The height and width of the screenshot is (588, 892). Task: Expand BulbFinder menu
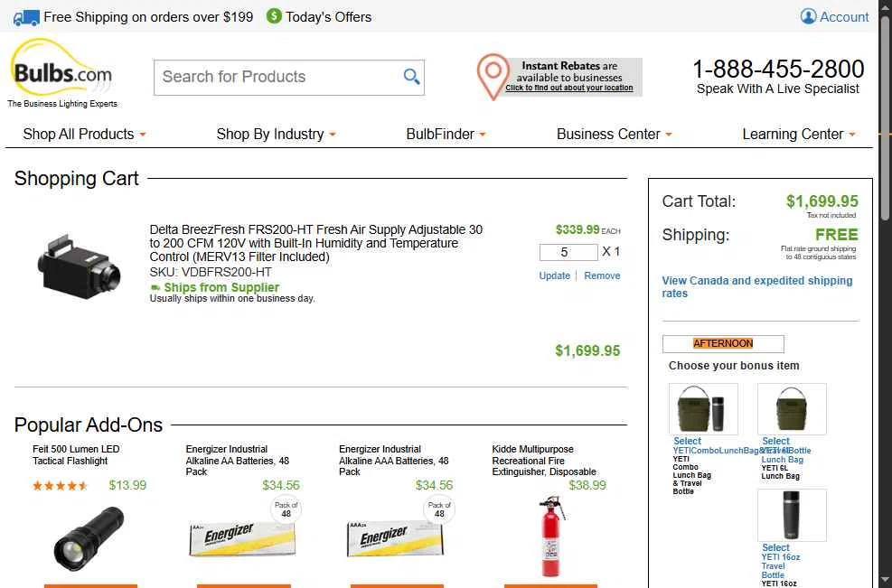[446, 135]
